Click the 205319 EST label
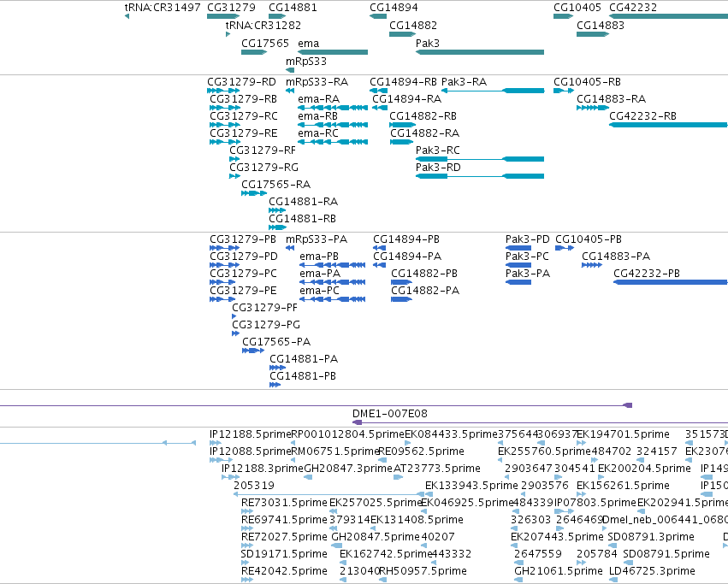 (253, 486)
